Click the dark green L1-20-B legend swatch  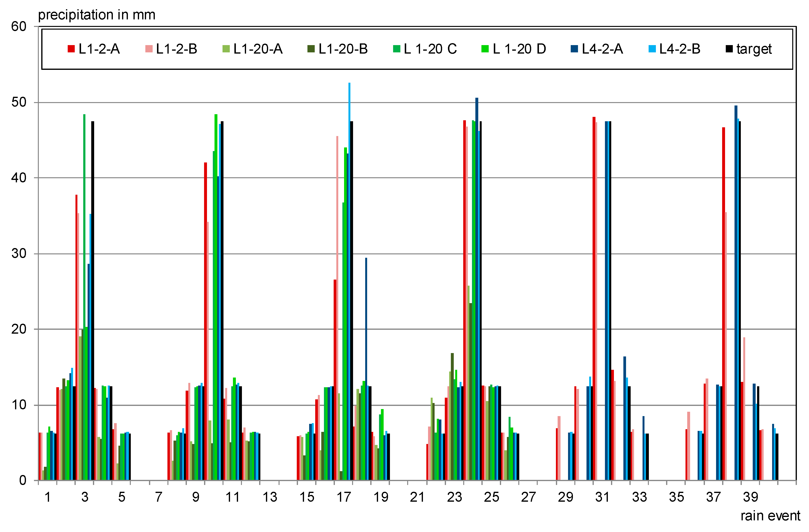point(311,49)
